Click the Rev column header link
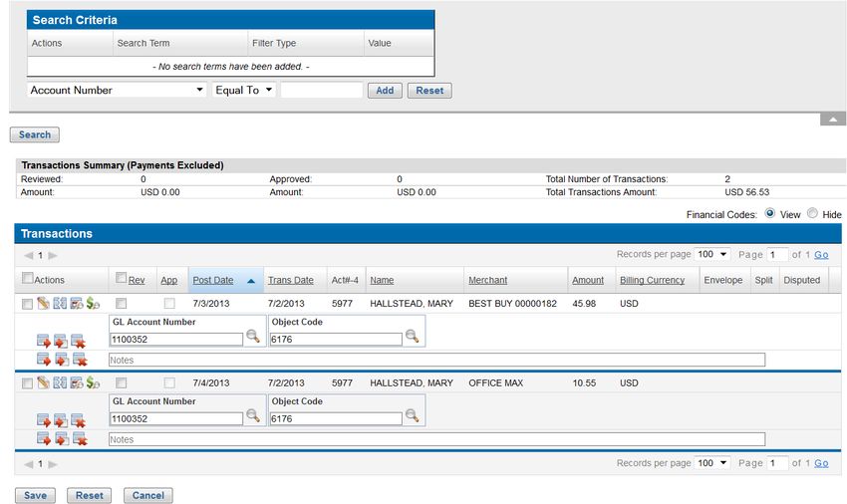The height and width of the screenshot is (504, 847). pyautogui.click(x=137, y=280)
